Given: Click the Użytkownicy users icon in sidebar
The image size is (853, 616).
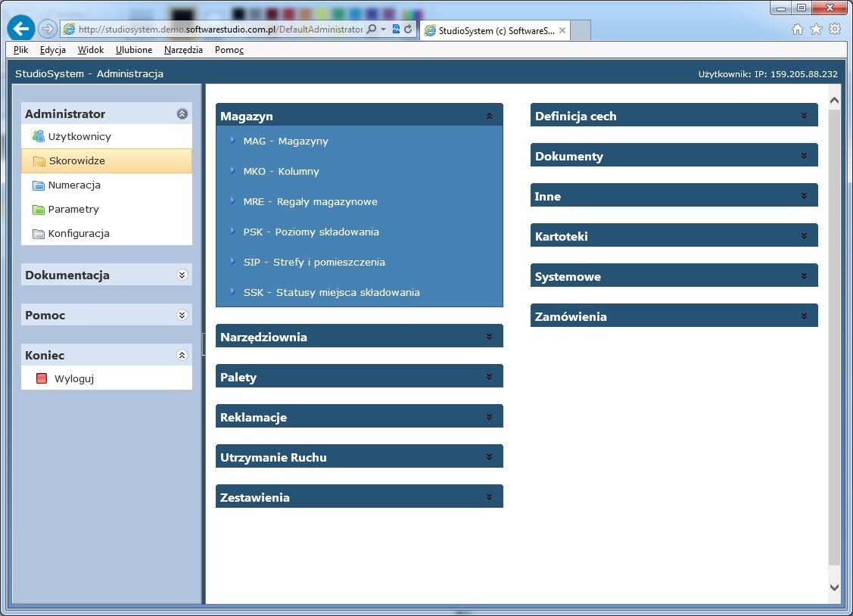Looking at the screenshot, I should (39, 136).
